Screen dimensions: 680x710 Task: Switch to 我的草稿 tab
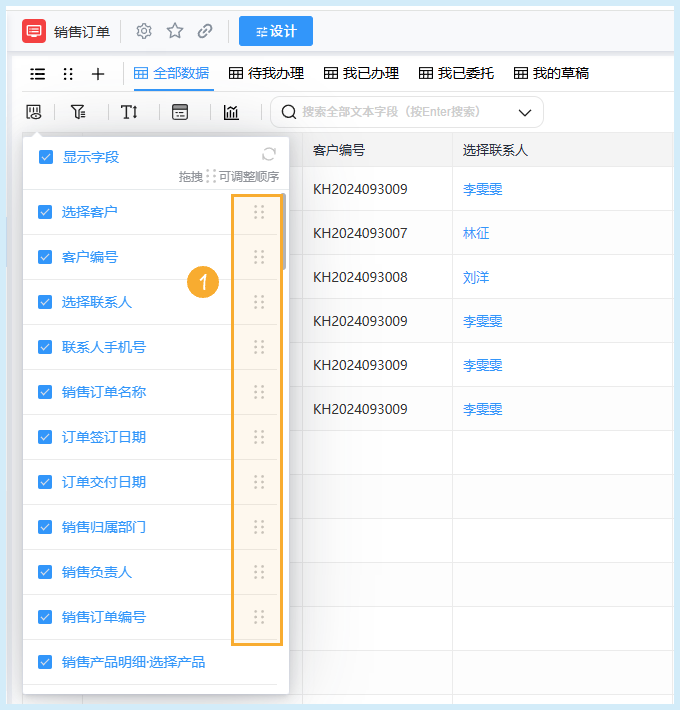[551, 73]
